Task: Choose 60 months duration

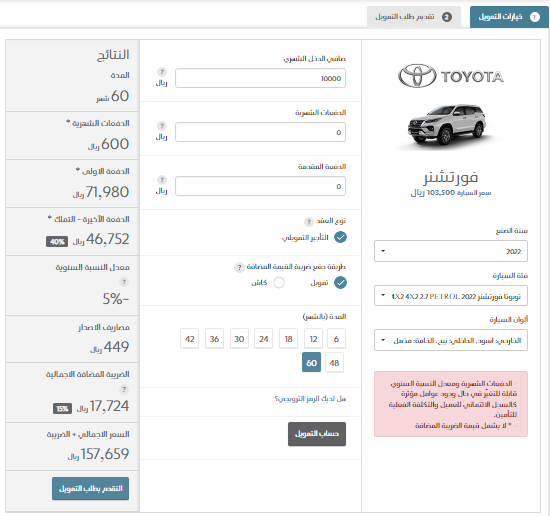Action: 311,362
